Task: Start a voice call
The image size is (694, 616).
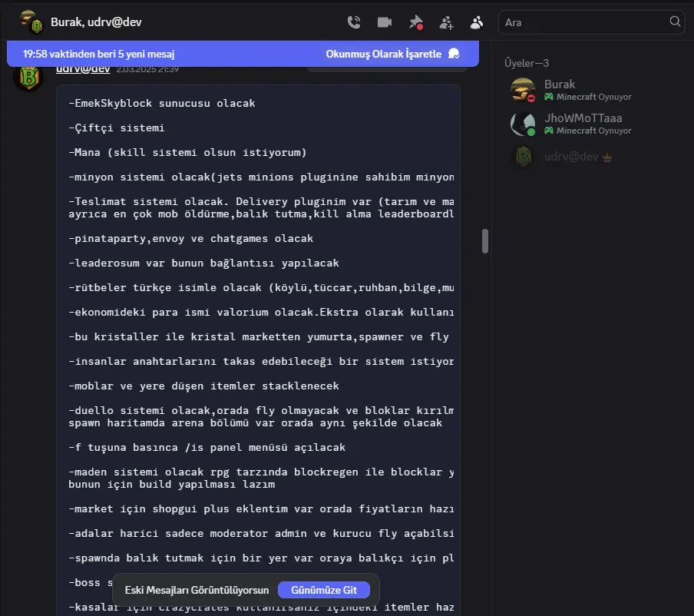Action: (x=354, y=22)
